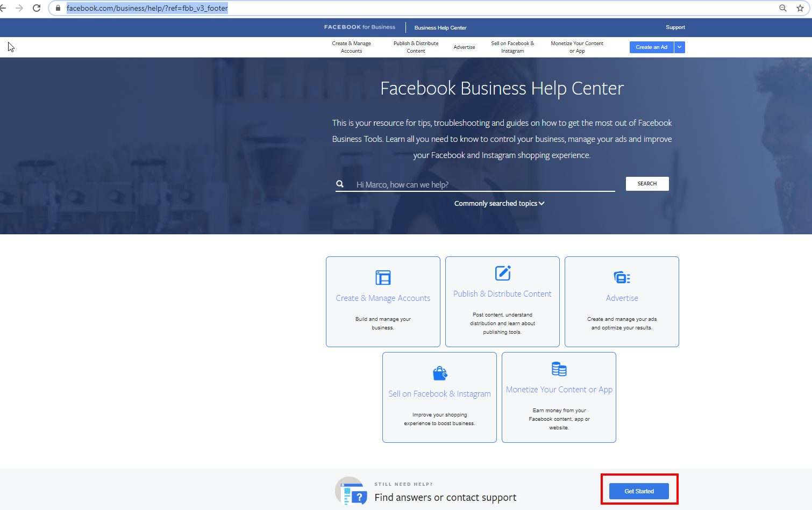This screenshot has width=812, height=510.
Task: Click the coins icon for Monetize Your Content
Action: (x=559, y=369)
